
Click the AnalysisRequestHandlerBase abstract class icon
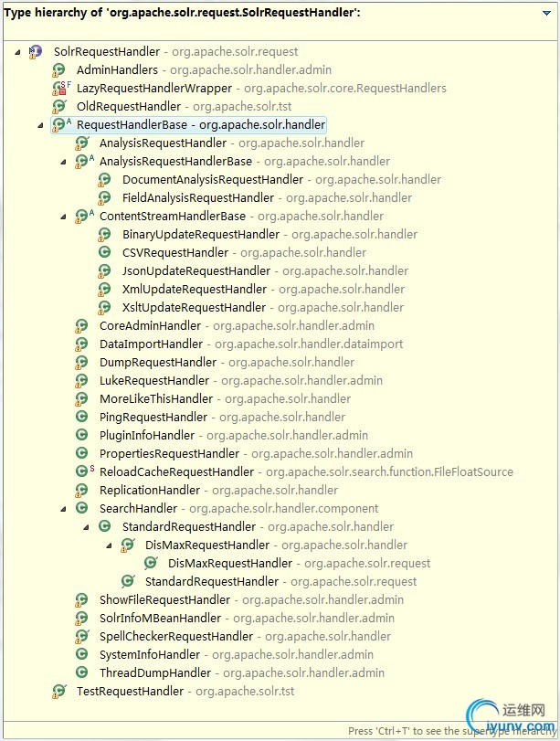point(85,161)
